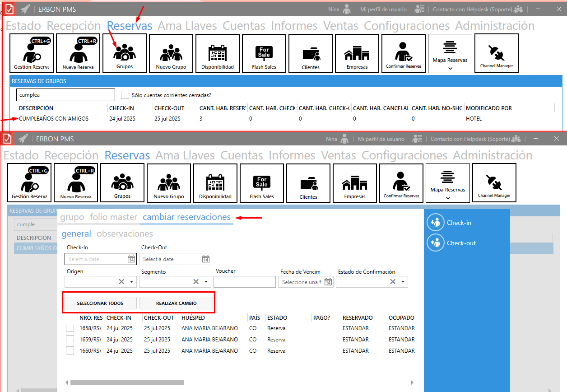Tick the checkbox for reservation 1658/RS
This screenshot has height=392, width=567.
click(x=70, y=328)
